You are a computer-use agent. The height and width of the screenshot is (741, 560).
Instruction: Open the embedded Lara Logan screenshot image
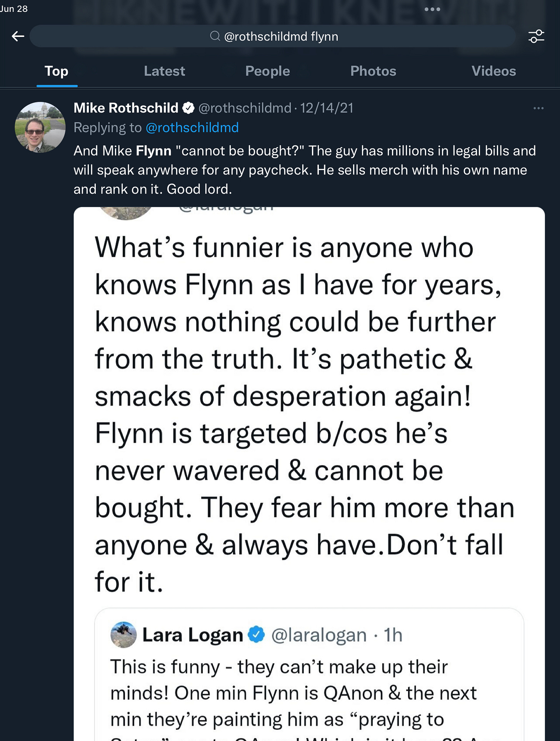[x=309, y=474]
